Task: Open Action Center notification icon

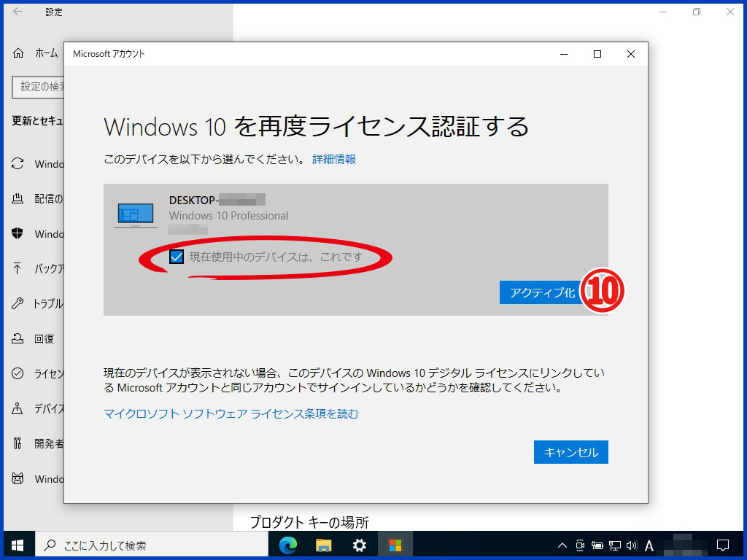Action: coord(723,545)
